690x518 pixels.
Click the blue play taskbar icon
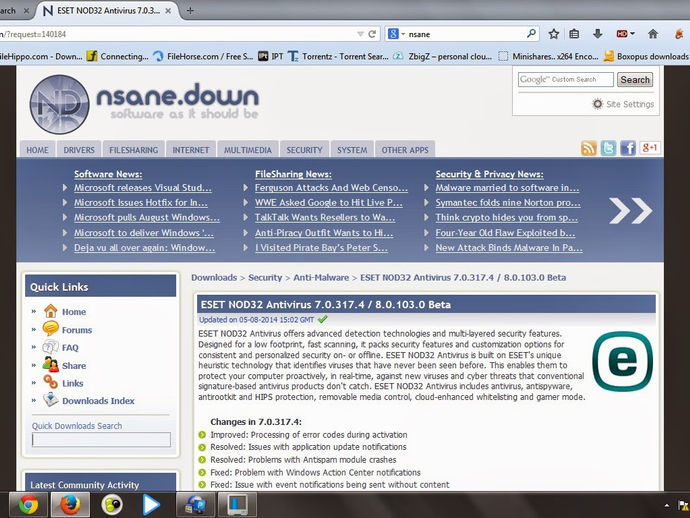click(x=150, y=504)
